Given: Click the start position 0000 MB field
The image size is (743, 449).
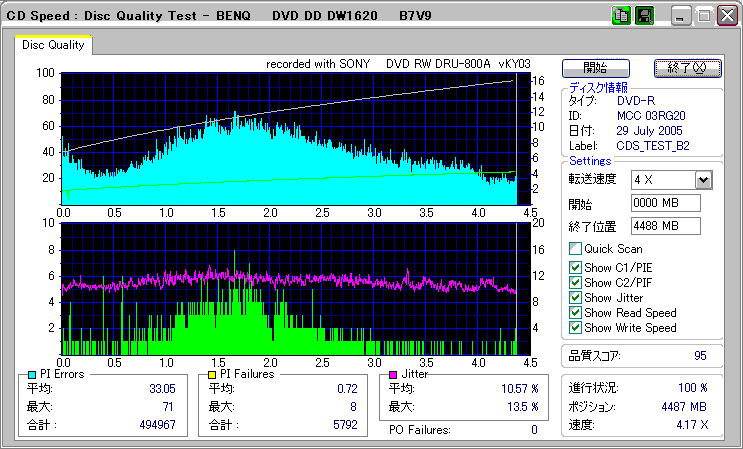Looking at the screenshot, I should [x=665, y=203].
